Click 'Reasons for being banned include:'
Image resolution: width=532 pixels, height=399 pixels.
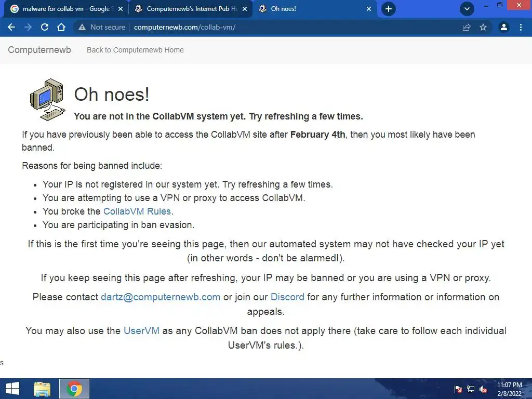point(92,166)
